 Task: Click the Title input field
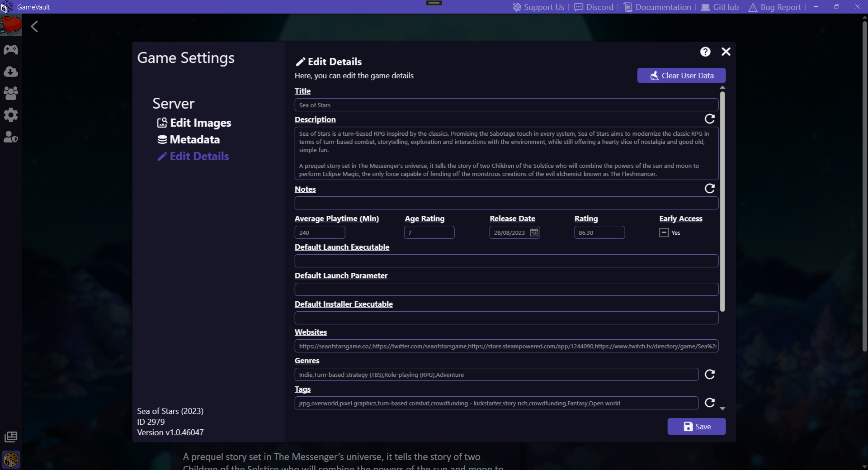point(506,105)
